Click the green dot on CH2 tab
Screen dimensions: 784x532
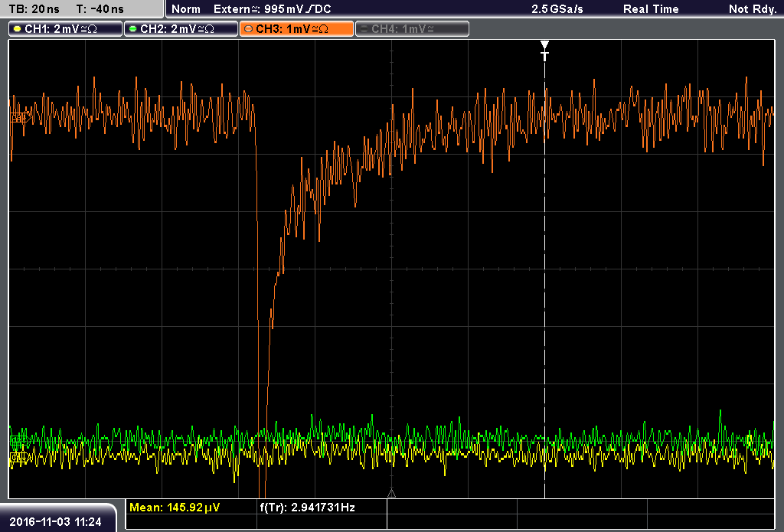(133, 29)
